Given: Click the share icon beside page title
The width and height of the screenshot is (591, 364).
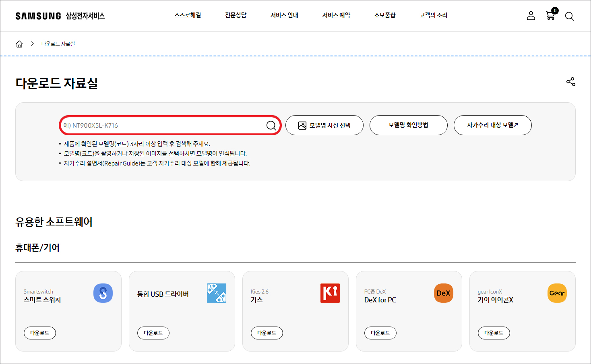Looking at the screenshot, I should point(570,82).
